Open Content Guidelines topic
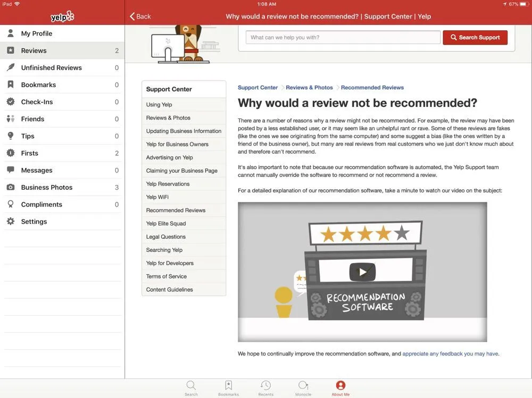 tap(184, 290)
